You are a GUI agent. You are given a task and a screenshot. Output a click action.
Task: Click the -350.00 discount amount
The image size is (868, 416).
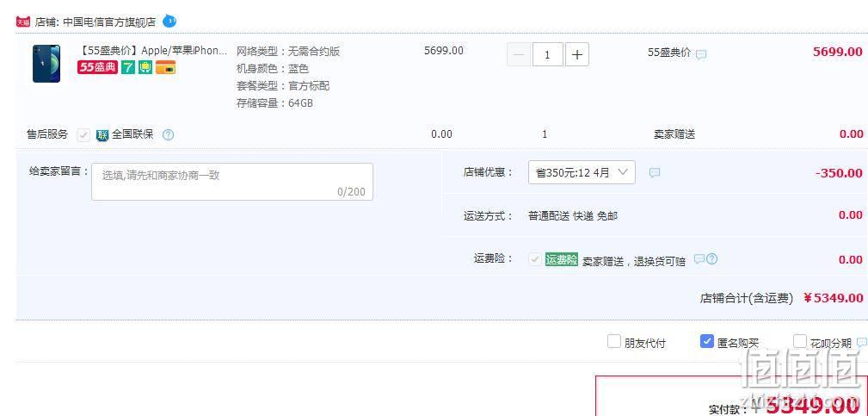pyautogui.click(x=839, y=173)
